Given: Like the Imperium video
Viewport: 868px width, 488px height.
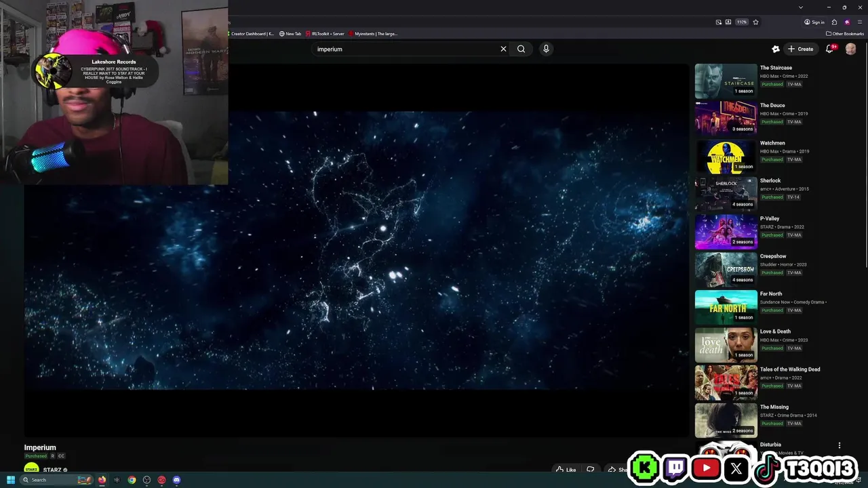Looking at the screenshot, I should 566,470.
